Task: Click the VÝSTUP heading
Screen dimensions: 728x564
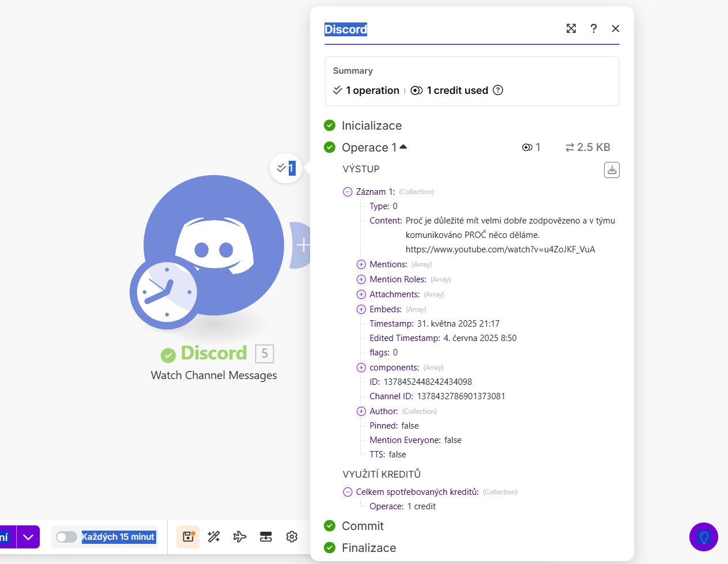Action: coord(361,169)
